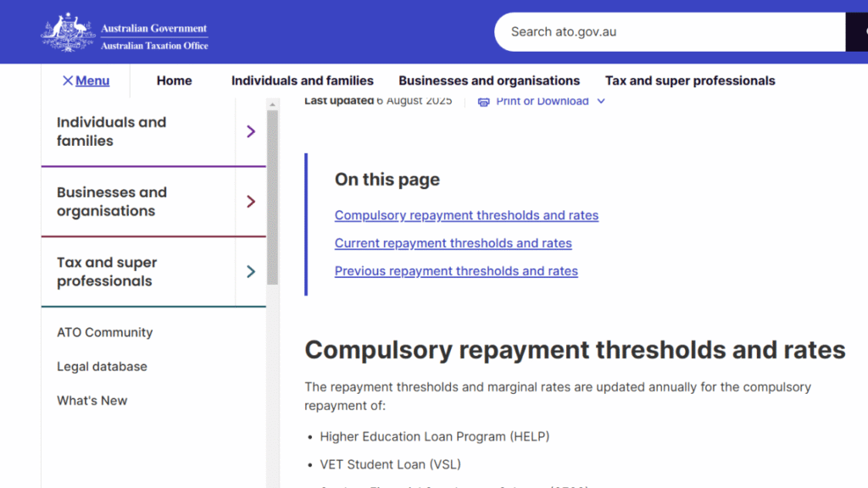Click the sidebar scrollbar up arrow
The height and width of the screenshot is (488, 868).
pyautogui.click(x=272, y=104)
